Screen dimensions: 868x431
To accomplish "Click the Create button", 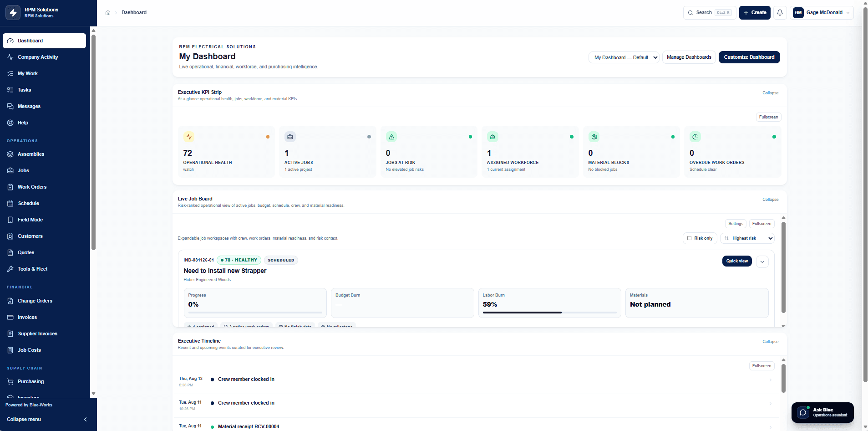I will tap(755, 13).
